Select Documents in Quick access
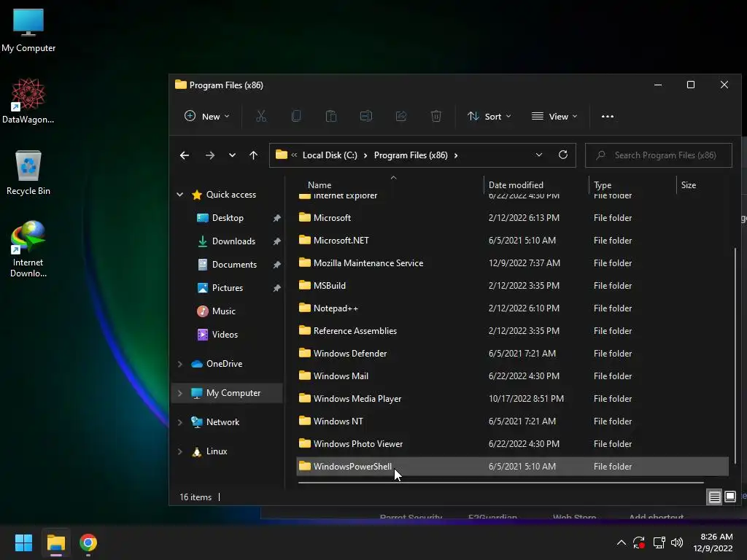747x560 pixels. (234, 264)
